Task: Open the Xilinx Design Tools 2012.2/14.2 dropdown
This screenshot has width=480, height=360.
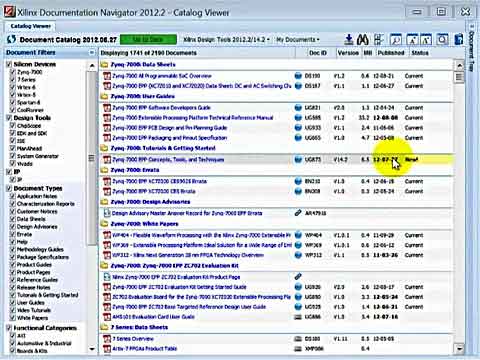Action: point(227,40)
